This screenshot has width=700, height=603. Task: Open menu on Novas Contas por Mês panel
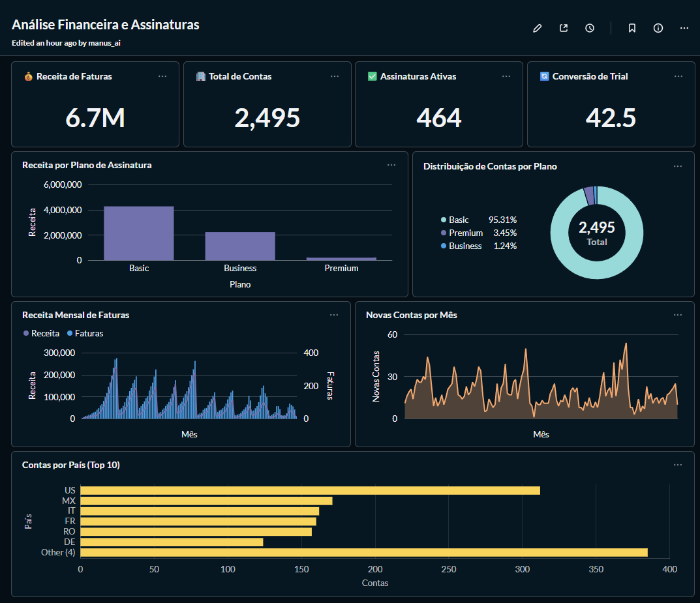(677, 314)
